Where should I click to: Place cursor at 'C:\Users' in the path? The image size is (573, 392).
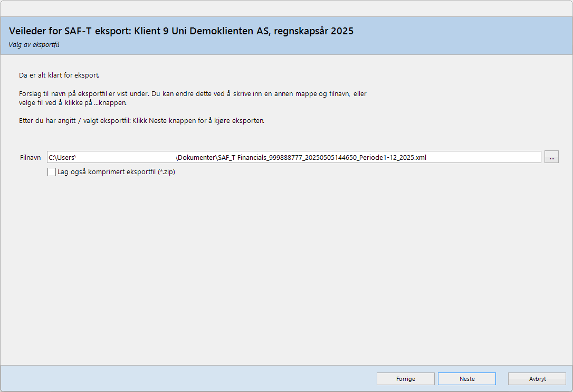pyautogui.click(x=62, y=157)
